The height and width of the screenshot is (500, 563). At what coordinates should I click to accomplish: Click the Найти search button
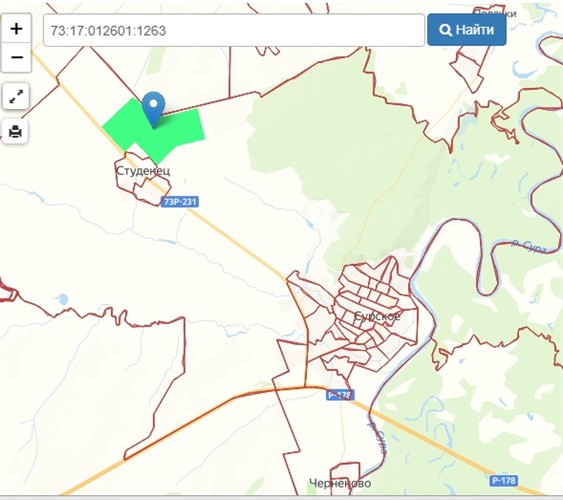pyautogui.click(x=467, y=30)
